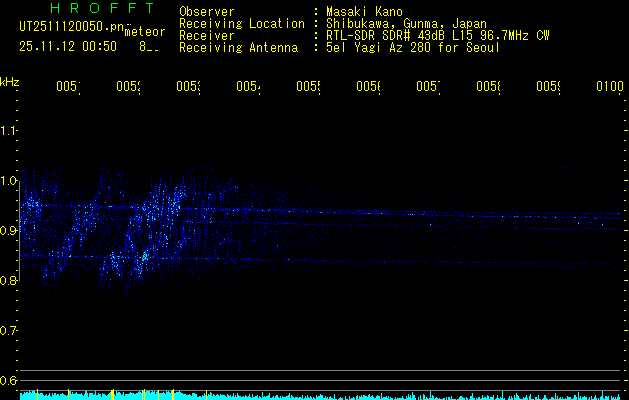This screenshot has height=400, width=629.
Task: Click the 0.7 kHz frequency tick
Action: pyautogui.click(x=9, y=331)
